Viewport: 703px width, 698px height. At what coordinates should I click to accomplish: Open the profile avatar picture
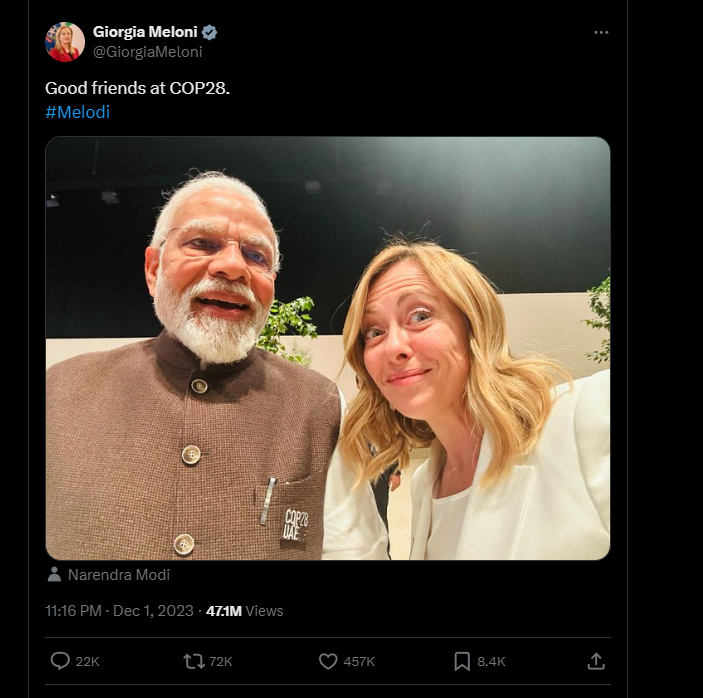[65, 42]
